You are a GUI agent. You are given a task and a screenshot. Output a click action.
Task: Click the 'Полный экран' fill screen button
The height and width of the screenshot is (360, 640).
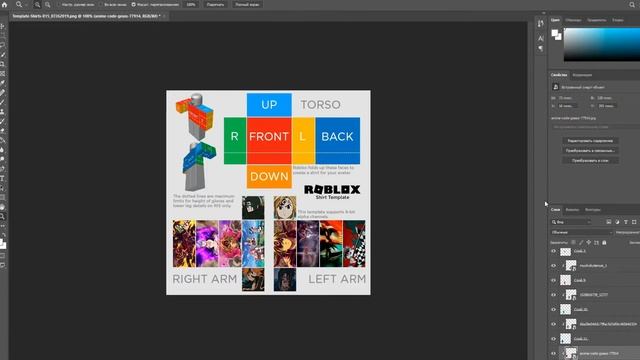pyautogui.click(x=247, y=4)
